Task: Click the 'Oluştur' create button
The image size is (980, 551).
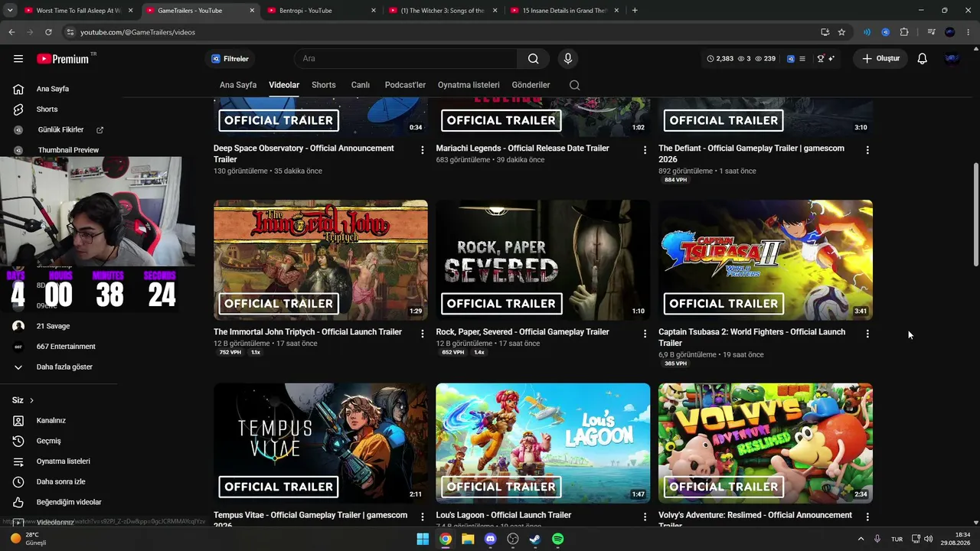Action: tap(881, 59)
